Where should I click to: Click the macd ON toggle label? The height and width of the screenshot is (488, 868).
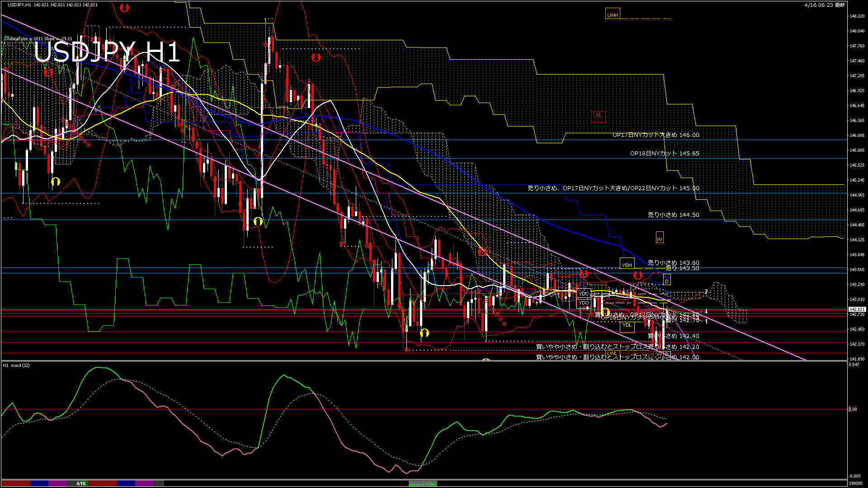point(423,484)
